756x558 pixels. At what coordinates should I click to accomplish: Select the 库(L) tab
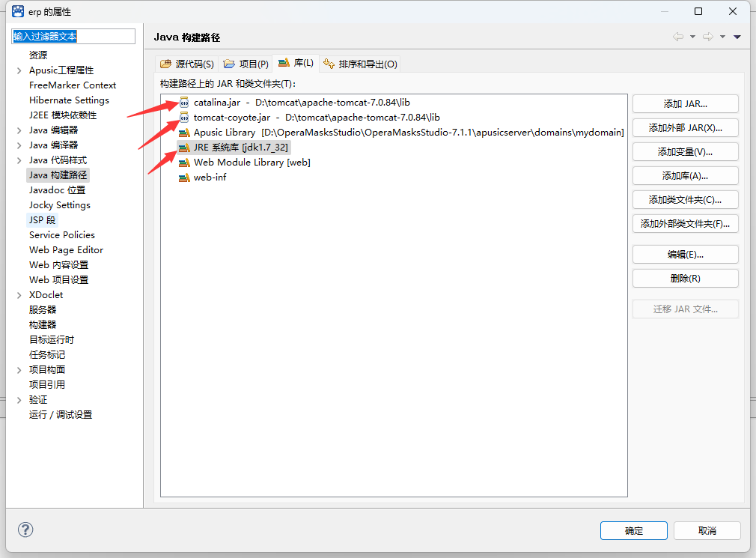pyautogui.click(x=296, y=63)
